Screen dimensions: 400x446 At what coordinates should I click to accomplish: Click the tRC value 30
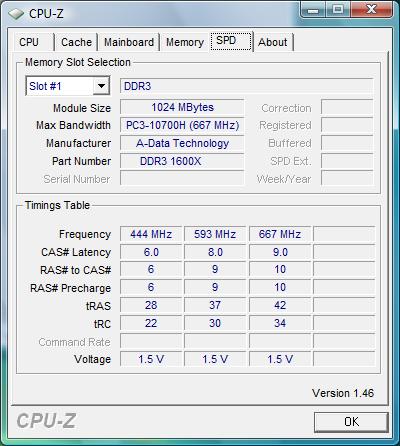click(215, 323)
